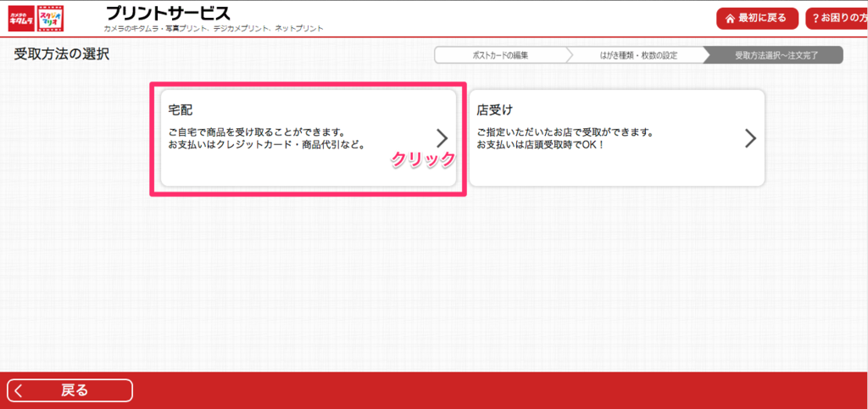Click the プリントサービス title text

click(167, 13)
